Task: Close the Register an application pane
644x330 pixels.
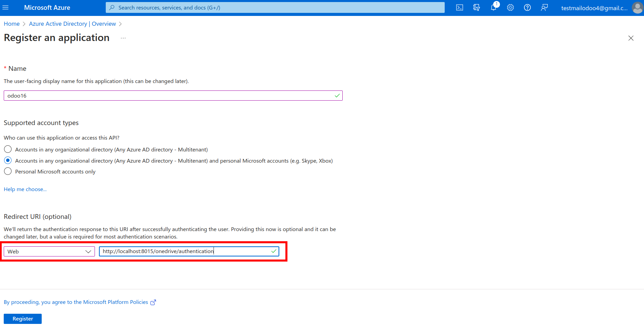Action: 631,38
